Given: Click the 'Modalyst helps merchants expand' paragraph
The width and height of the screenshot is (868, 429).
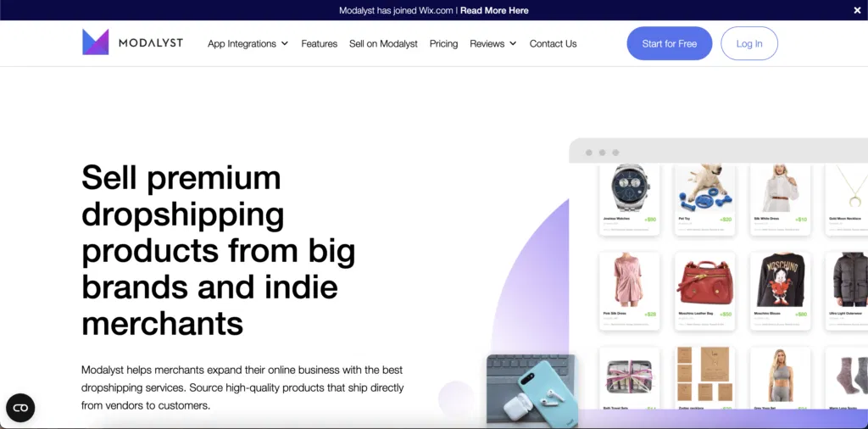Looking at the screenshot, I should 242,387.
